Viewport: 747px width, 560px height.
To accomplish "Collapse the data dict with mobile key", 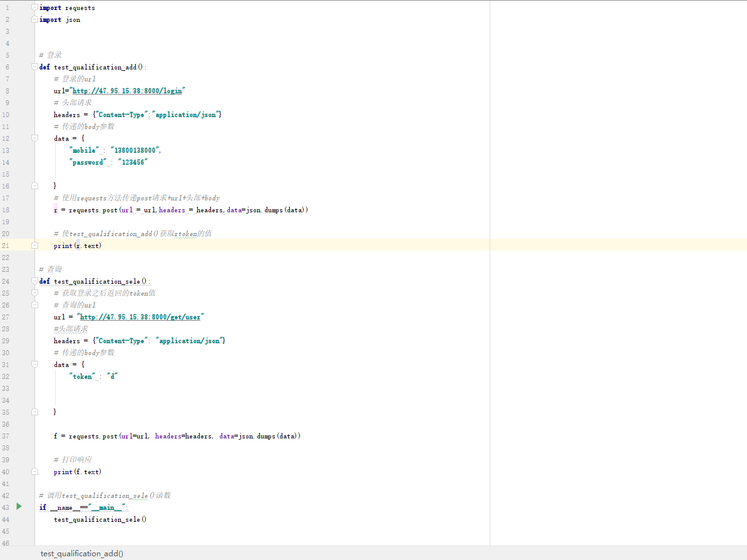I will tap(34, 138).
